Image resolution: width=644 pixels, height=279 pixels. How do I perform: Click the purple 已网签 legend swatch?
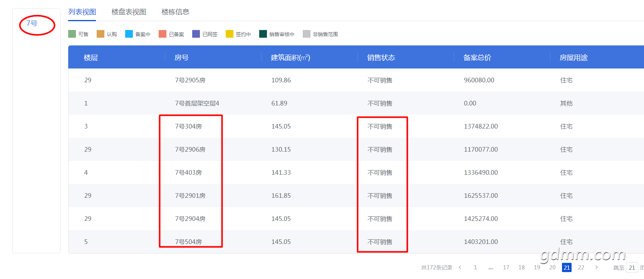point(196,34)
